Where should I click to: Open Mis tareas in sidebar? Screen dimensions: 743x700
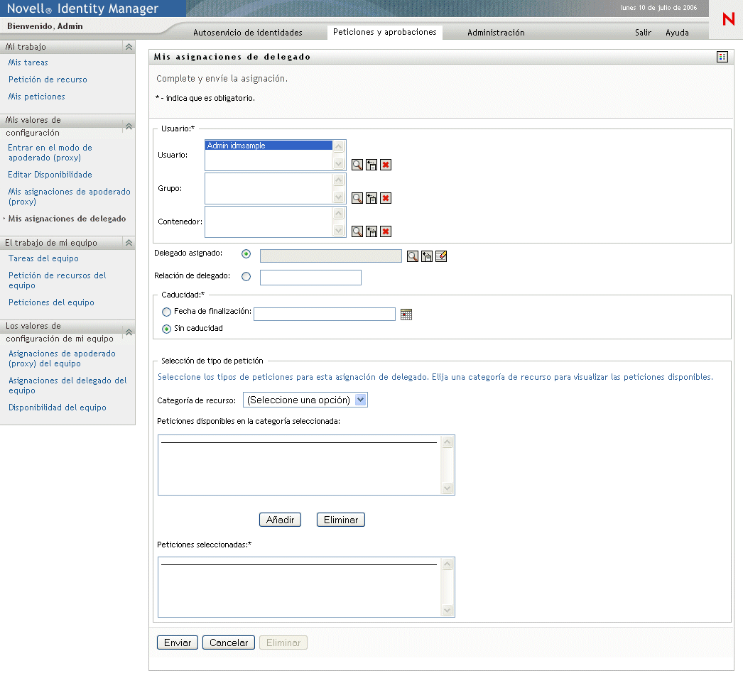(x=28, y=62)
